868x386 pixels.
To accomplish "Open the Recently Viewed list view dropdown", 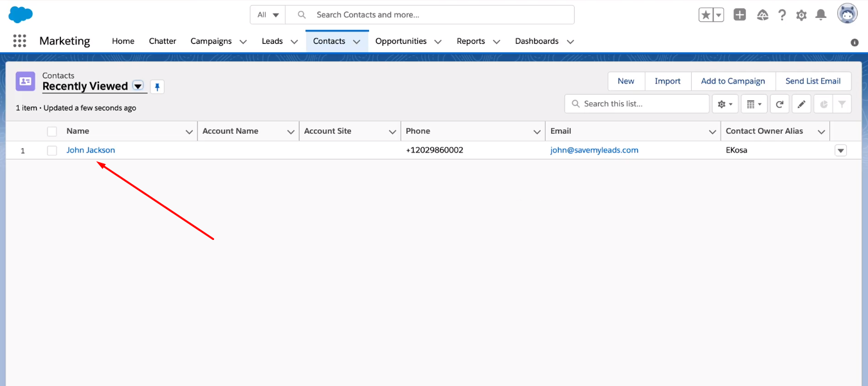I will point(138,86).
